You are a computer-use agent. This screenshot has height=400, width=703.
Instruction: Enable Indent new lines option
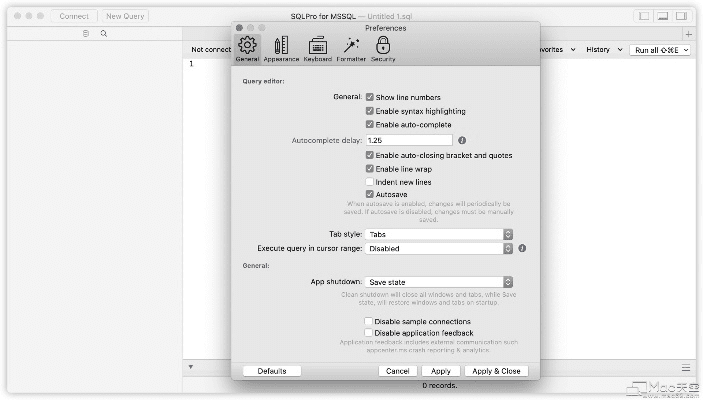point(369,182)
